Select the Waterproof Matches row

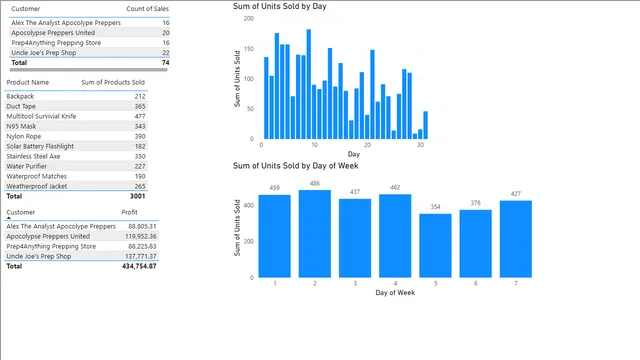pos(76,176)
